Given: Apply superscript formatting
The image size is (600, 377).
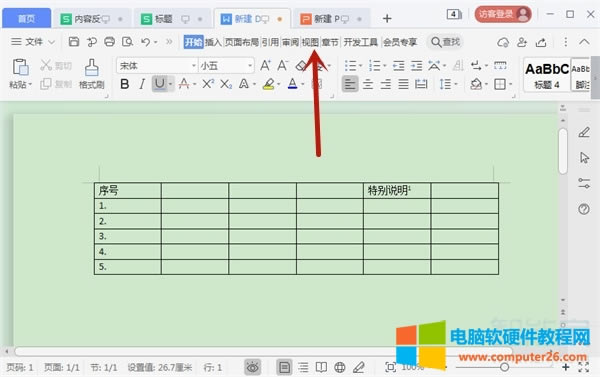Looking at the screenshot, I should pyautogui.click(x=208, y=83).
